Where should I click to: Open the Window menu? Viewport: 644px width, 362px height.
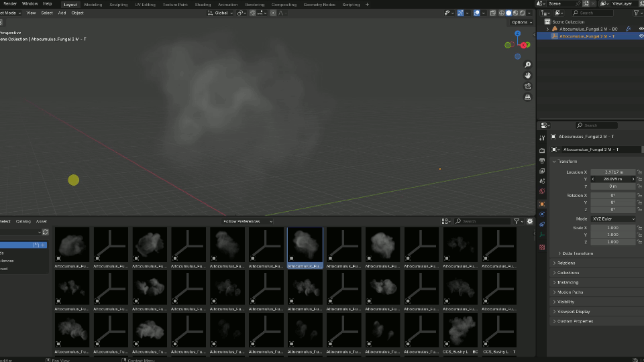[30, 4]
